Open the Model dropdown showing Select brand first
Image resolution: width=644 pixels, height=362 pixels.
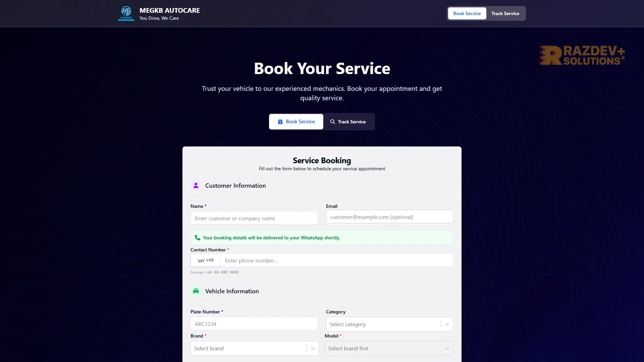point(389,348)
